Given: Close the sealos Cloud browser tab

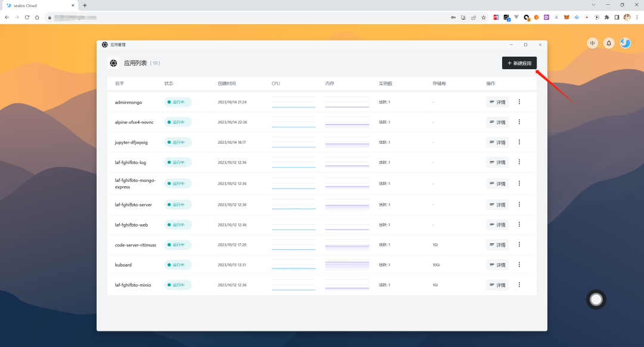Looking at the screenshot, I should [x=73, y=5].
